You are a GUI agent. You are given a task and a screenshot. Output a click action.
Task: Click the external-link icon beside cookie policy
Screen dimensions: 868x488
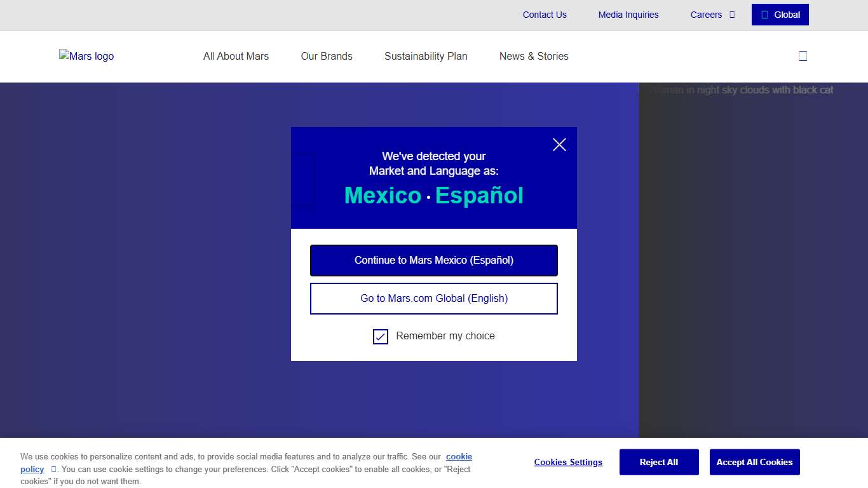pyautogui.click(x=53, y=470)
